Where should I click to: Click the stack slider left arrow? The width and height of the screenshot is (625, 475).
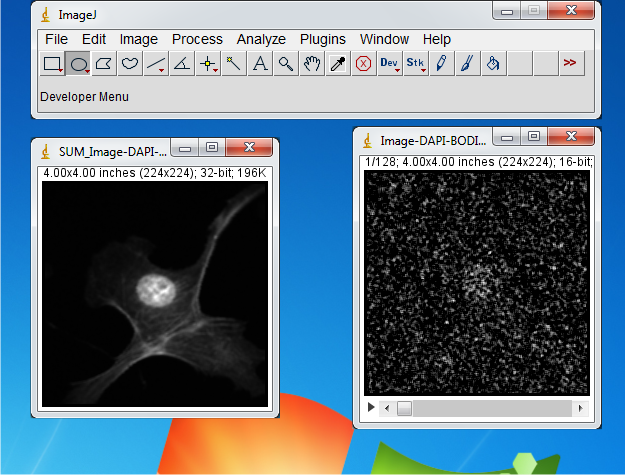pyautogui.click(x=386, y=408)
